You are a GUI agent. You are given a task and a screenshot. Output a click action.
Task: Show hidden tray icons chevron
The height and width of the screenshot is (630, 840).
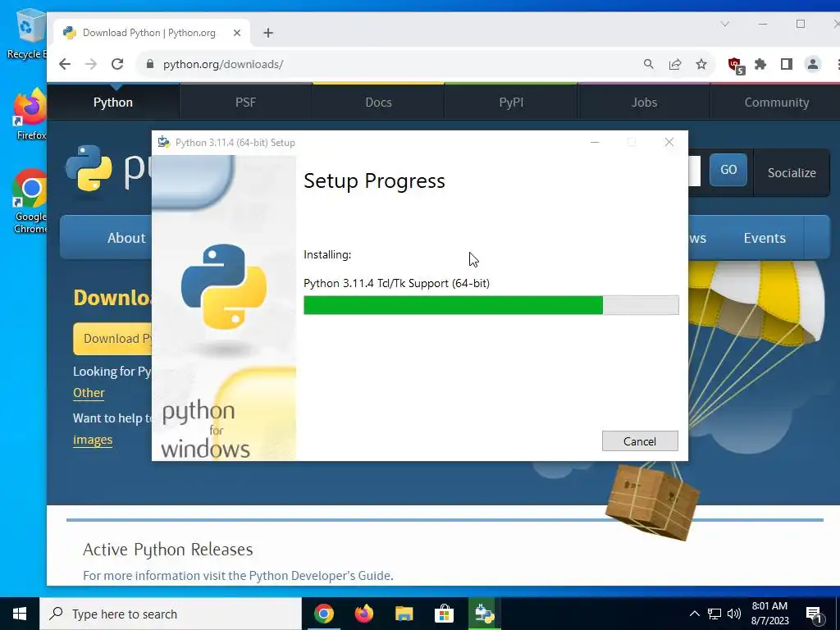(694, 614)
